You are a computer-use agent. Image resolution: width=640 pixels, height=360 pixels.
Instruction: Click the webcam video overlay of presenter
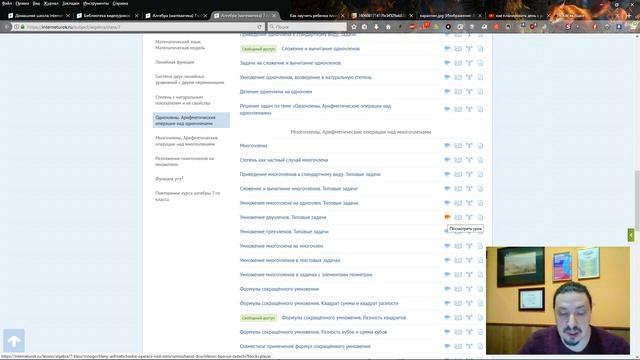[x=558, y=300]
